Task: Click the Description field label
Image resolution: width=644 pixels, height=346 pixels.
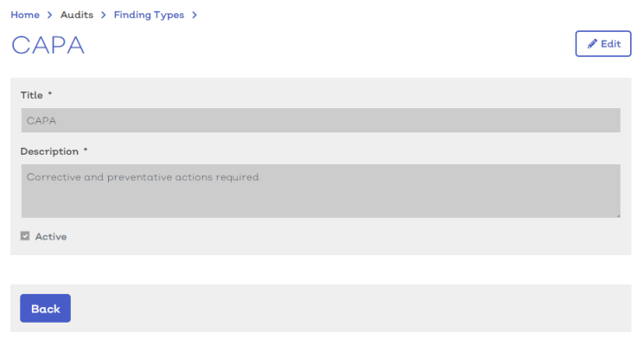Action: (49, 151)
